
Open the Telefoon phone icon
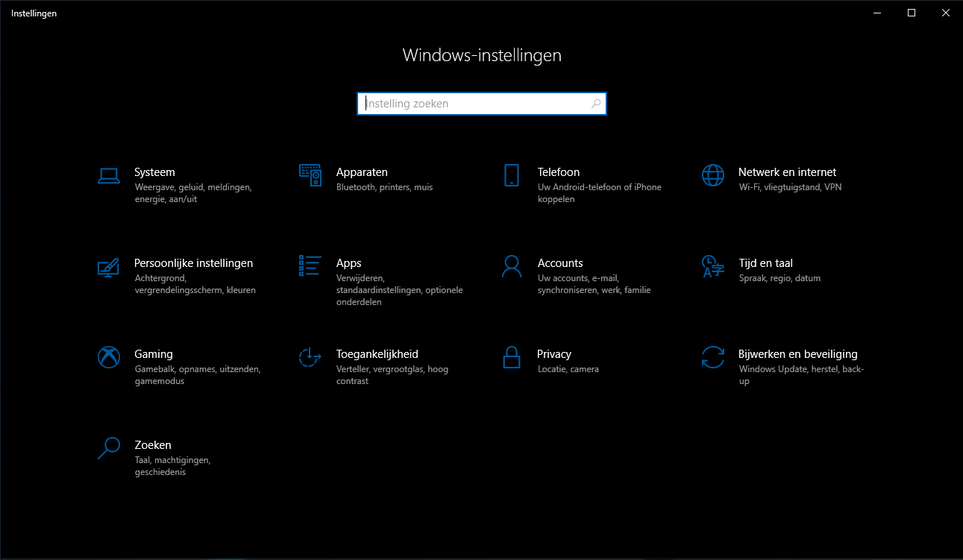(x=512, y=175)
